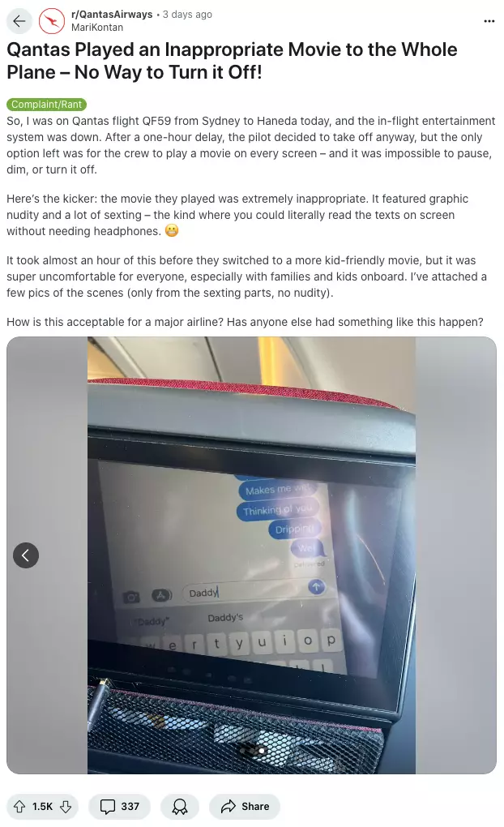Open the MariKontan user profile

97,28
